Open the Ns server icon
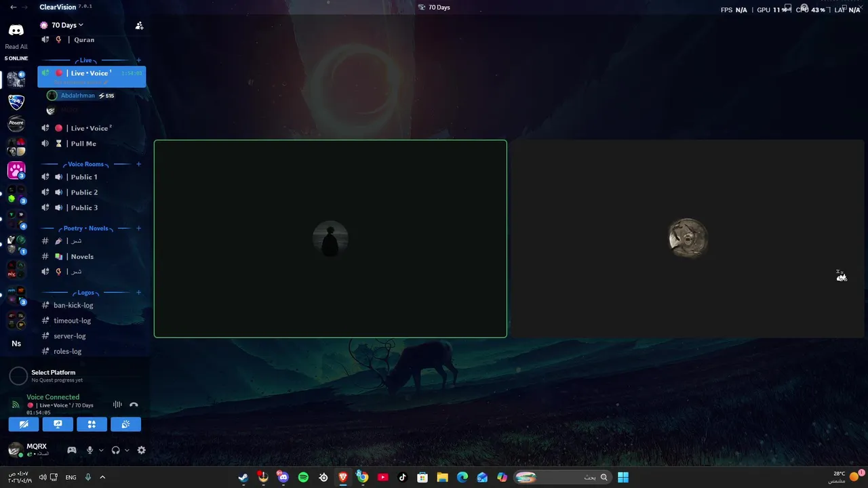 pyautogui.click(x=16, y=344)
